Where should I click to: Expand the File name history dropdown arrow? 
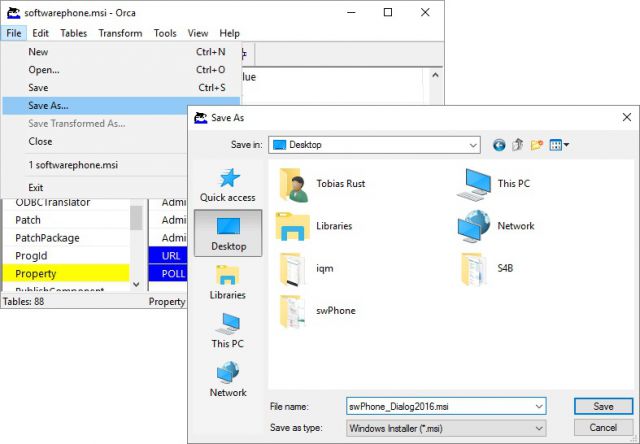click(539, 406)
